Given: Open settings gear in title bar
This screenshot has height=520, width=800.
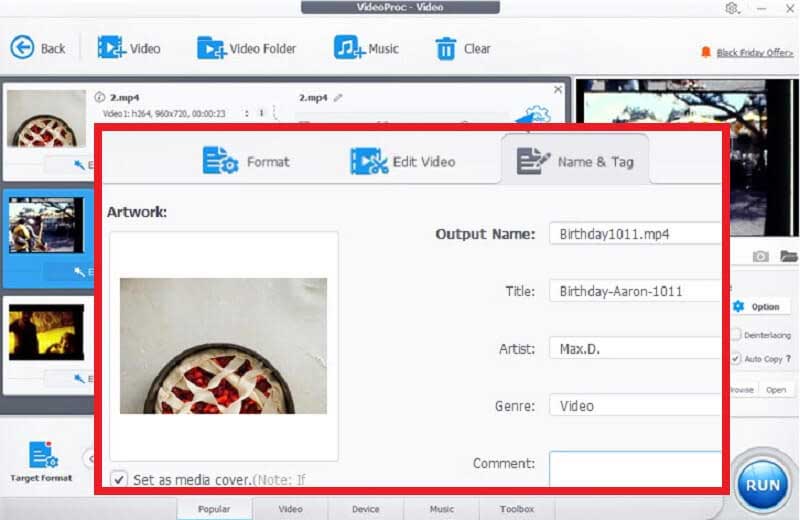Looking at the screenshot, I should [x=732, y=8].
